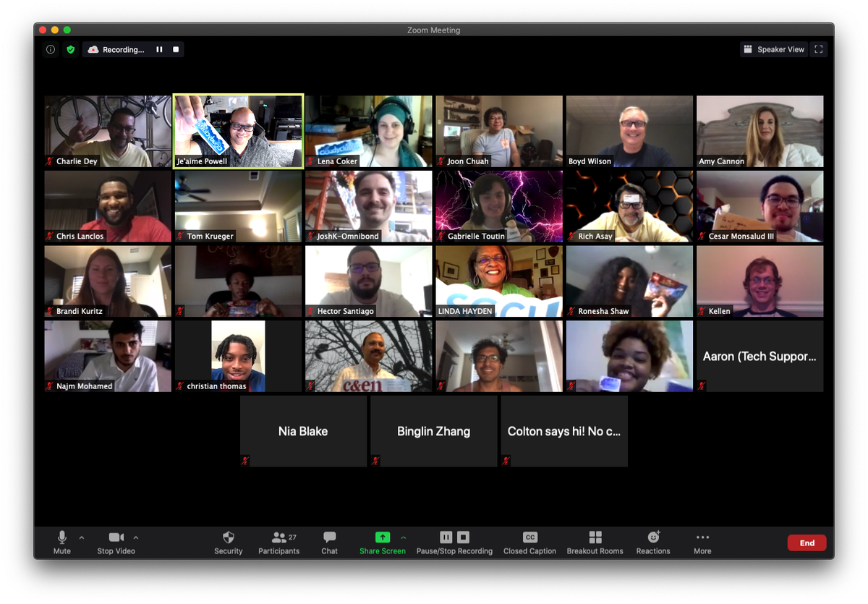Click muted mic icon on Ronesha Shaw
Image resolution: width=868 pixels, height=604 pixels.
click(x=571, y=311)
